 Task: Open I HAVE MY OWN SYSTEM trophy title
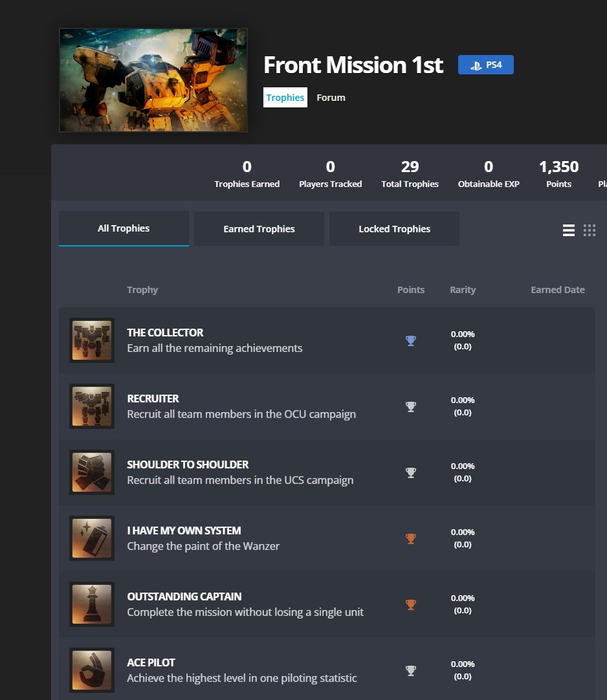(x=184, y=530)
